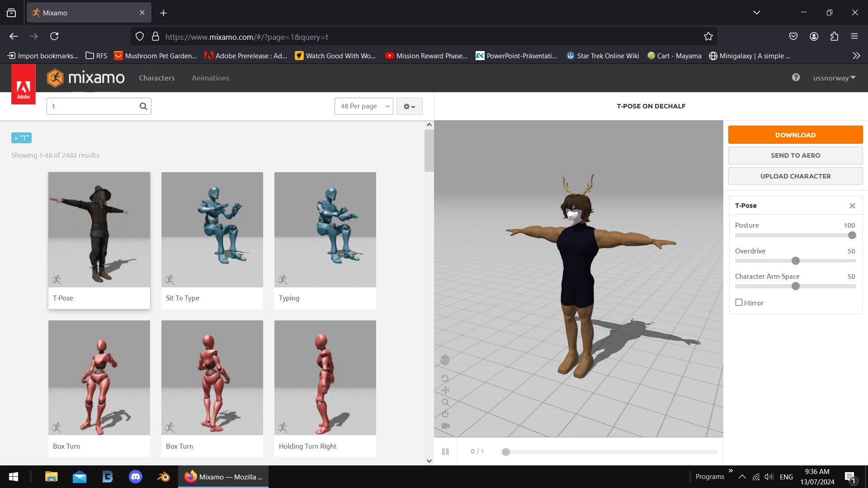
Task: Open the 48 Per page dropdown
Action: coord(363,106)
